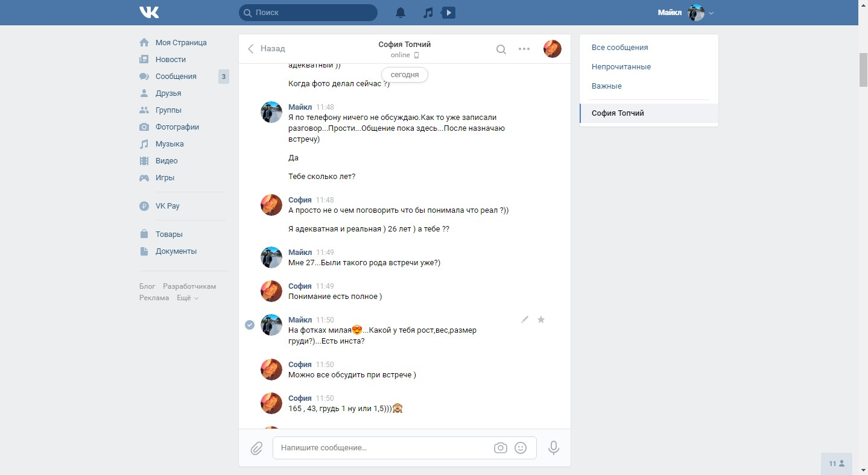Click the 11:50 timestamp of Майкл message
The image size is (868, 475).
click(325, 320)
